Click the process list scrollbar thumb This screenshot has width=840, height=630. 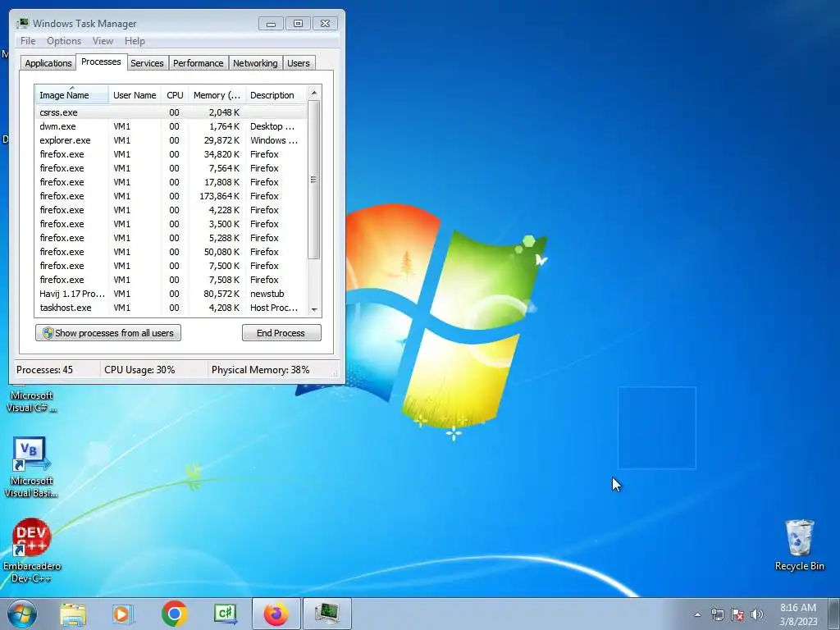314,180
